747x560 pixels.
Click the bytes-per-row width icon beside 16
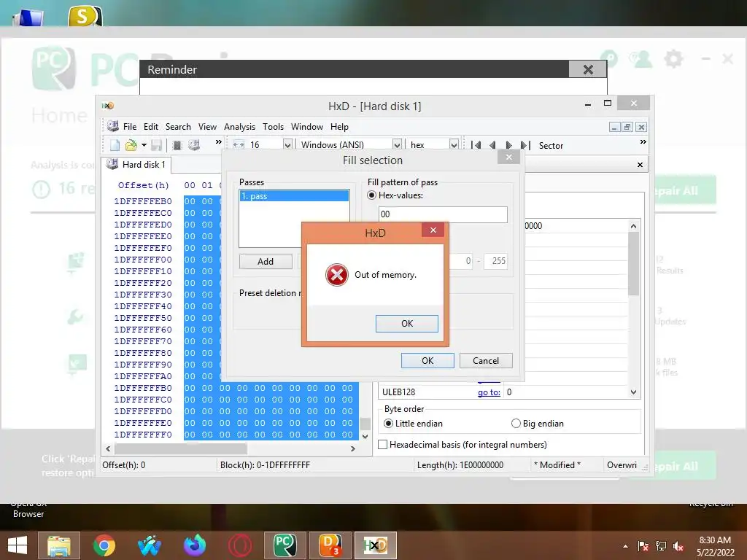(239, 145)
